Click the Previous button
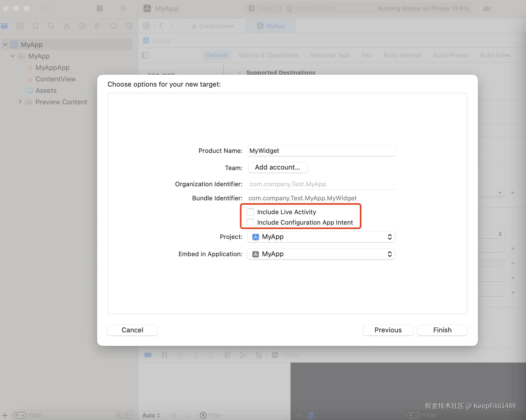 (388, 330)
